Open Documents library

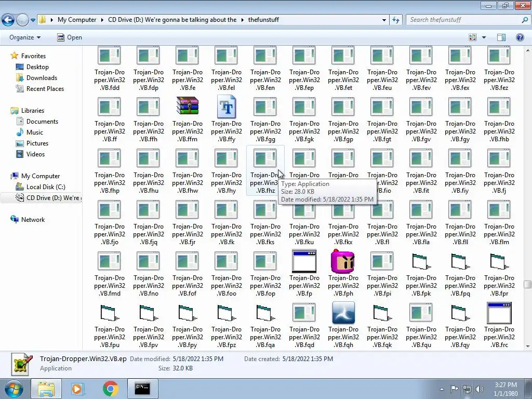point(42,122)
